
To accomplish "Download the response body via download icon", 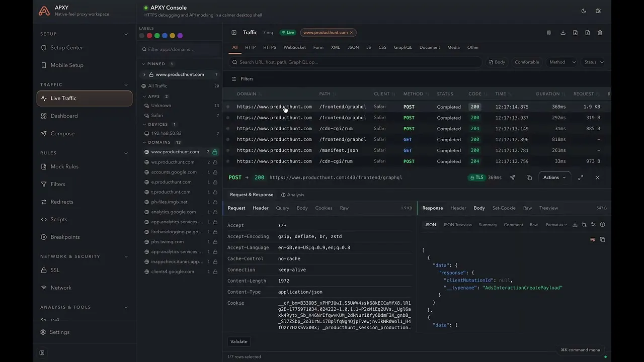I will [575, 225].
